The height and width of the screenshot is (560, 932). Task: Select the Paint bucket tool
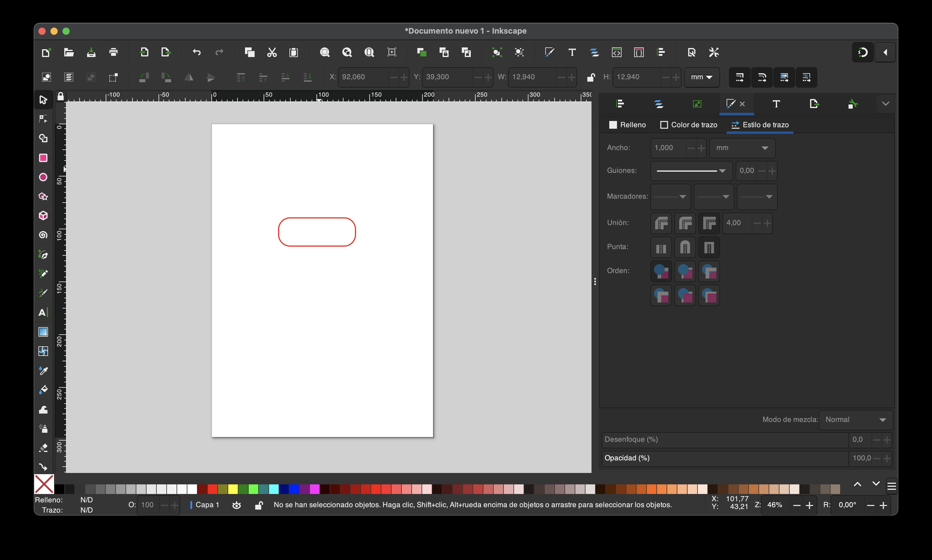pyautogui.click(x=43, y=390)
